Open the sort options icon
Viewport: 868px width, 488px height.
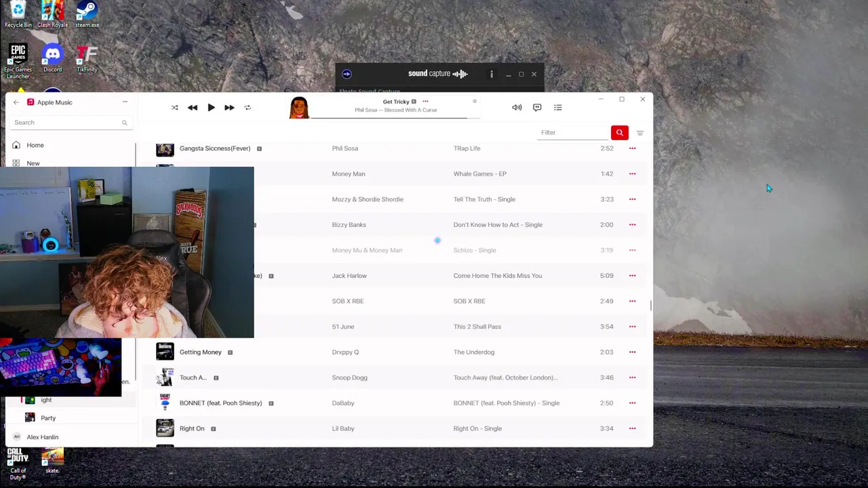coord(639,133)
